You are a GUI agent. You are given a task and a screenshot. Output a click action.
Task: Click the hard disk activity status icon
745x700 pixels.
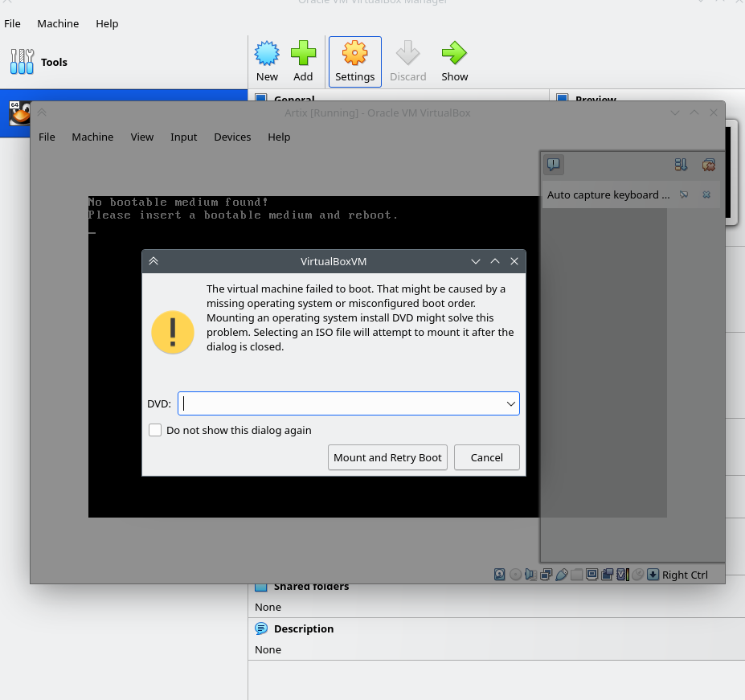(x=499, y=575)
